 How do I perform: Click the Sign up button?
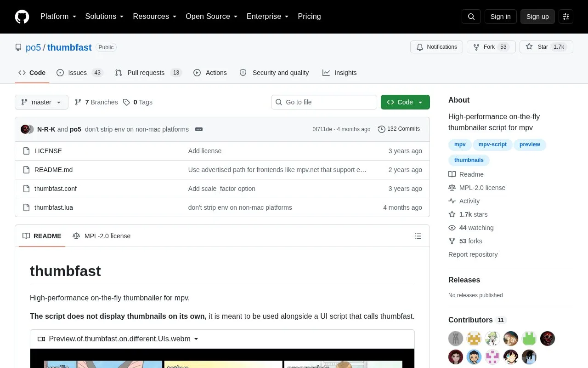click(x=537, y=17)
